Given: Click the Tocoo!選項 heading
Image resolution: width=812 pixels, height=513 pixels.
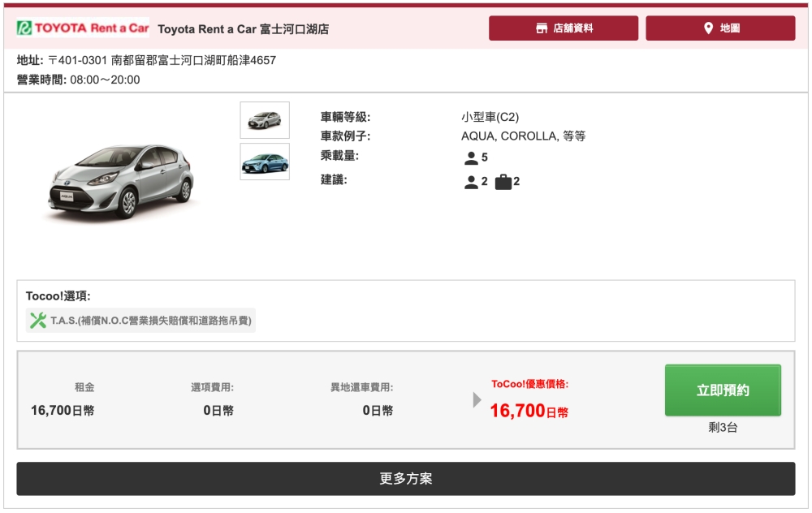Looking at the screenshot, I should 58,296.
